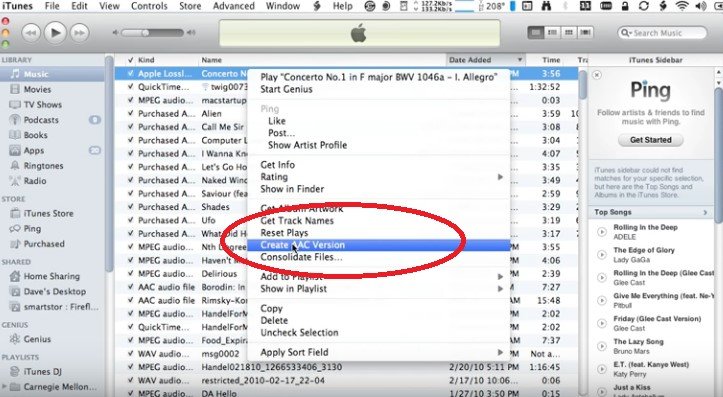Screen dimensions: 723x397
Task: Open the Controls menu
Action: coord(149,6)
